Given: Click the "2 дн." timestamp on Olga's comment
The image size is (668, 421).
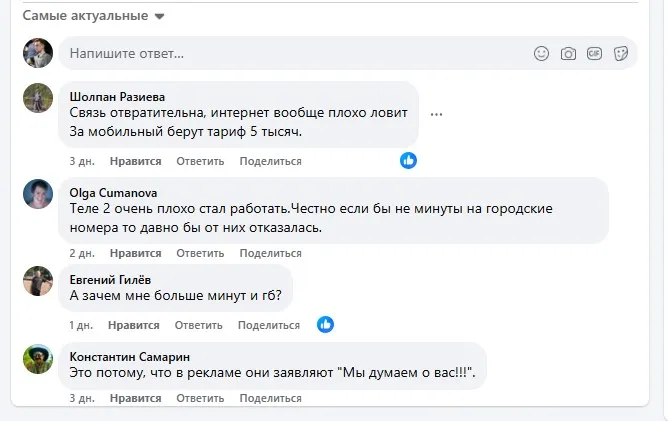Looking at the screenshot, I should click(82, 254).
